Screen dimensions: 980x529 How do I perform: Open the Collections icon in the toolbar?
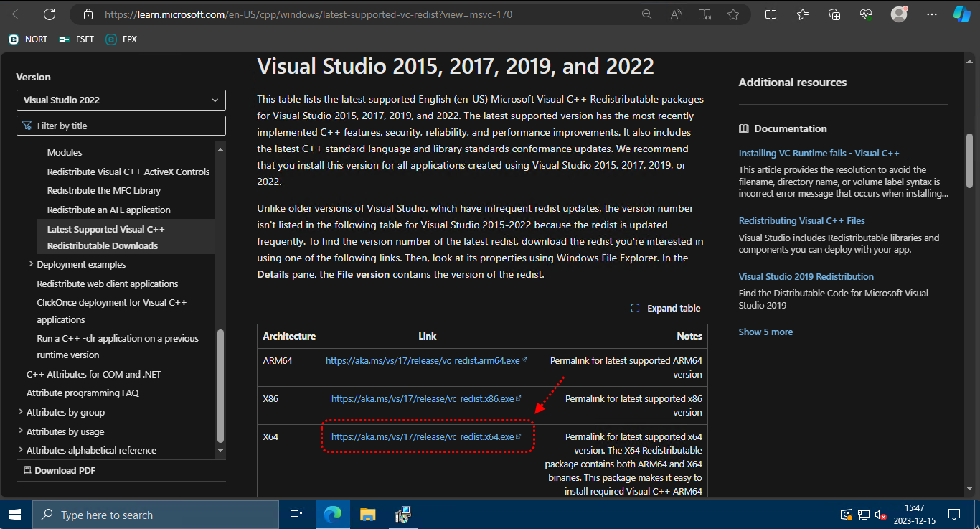pyautogui.click(x=834, y=14)
